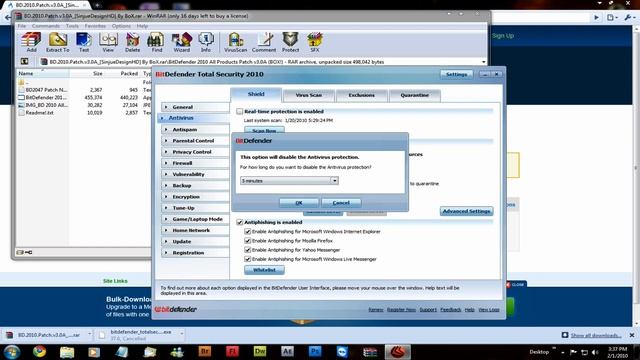Select Readme!.txt file in WinRAR list

coord(40,113)
